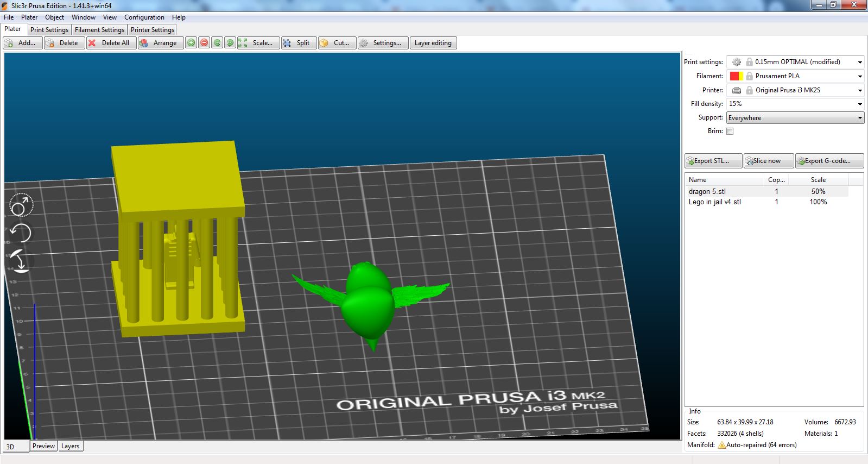Click the 50% scale value of dragon
The height and width of the screenshot is (464, 868).
pyautogui.click(x=818, y=191)
